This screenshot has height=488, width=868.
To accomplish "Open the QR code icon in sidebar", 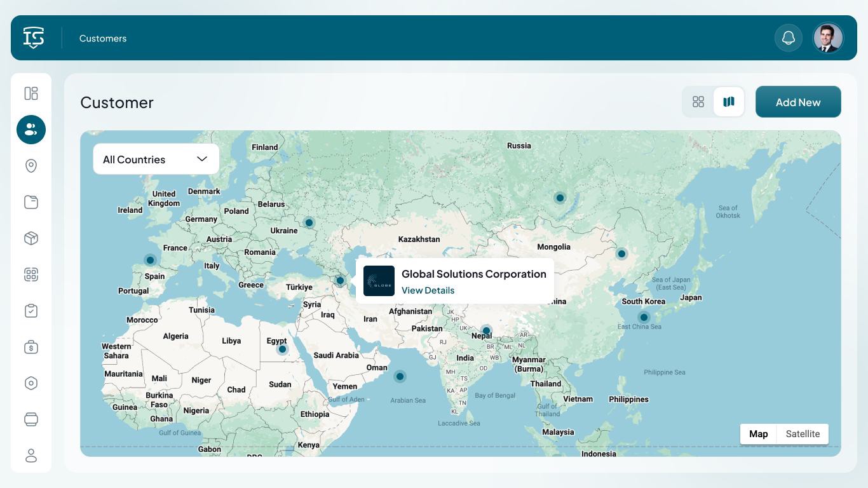I will point(31,274).
